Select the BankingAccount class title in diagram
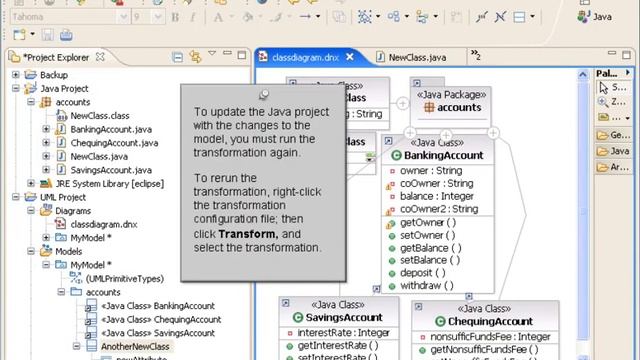Image resolution: width=640 pixels, height=360 pixels. 443,156
